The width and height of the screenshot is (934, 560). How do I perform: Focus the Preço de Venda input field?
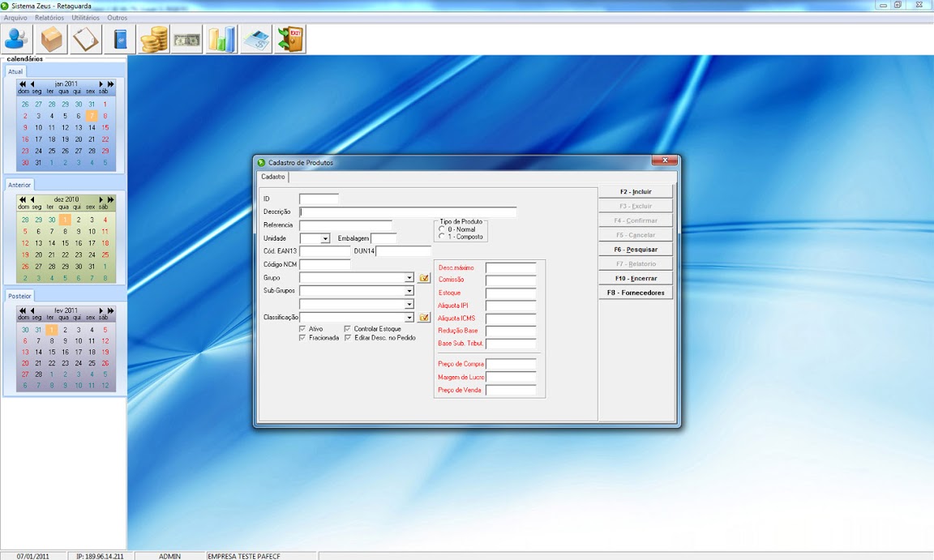pos(511,391)
